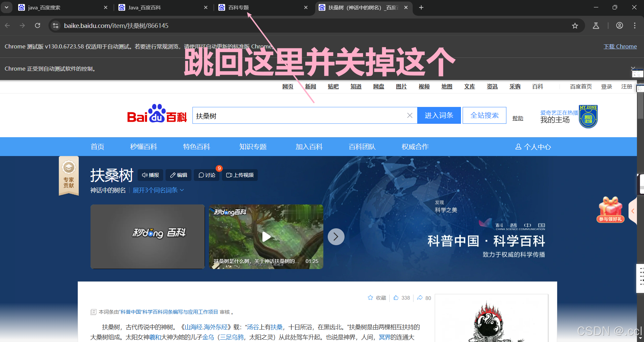Viewport: 644px width, 342px height.
Task: Open 图片 in top navigation
Action: point(401,87)
